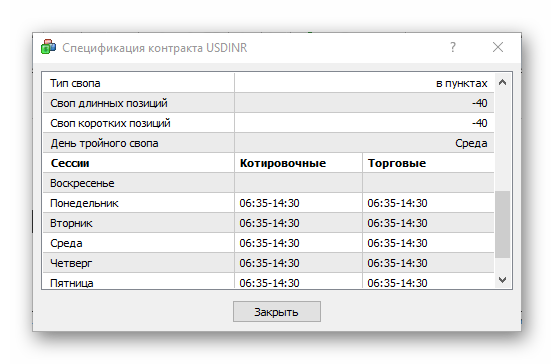The image size is (554, 364).
Task: Click the contract specification app icon
Action: coord(48,47)
